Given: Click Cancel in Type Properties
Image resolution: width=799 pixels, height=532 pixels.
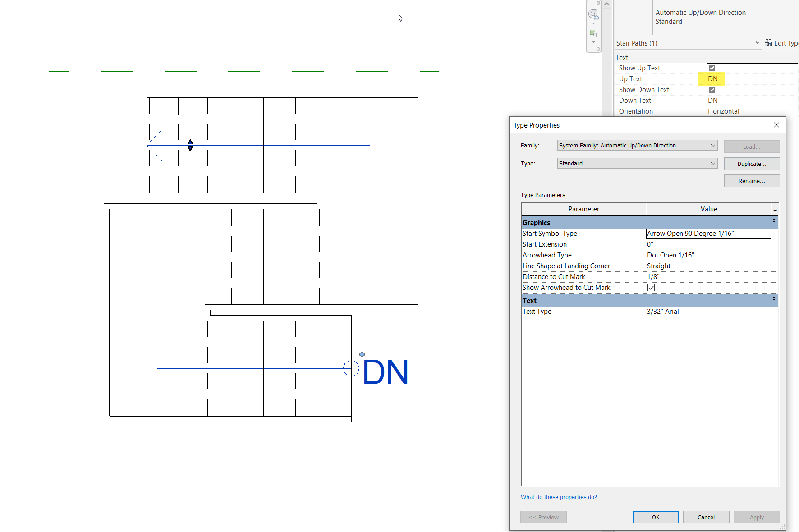Looking at the screenshot, I should pyautogui.click(x=706, y=517).
